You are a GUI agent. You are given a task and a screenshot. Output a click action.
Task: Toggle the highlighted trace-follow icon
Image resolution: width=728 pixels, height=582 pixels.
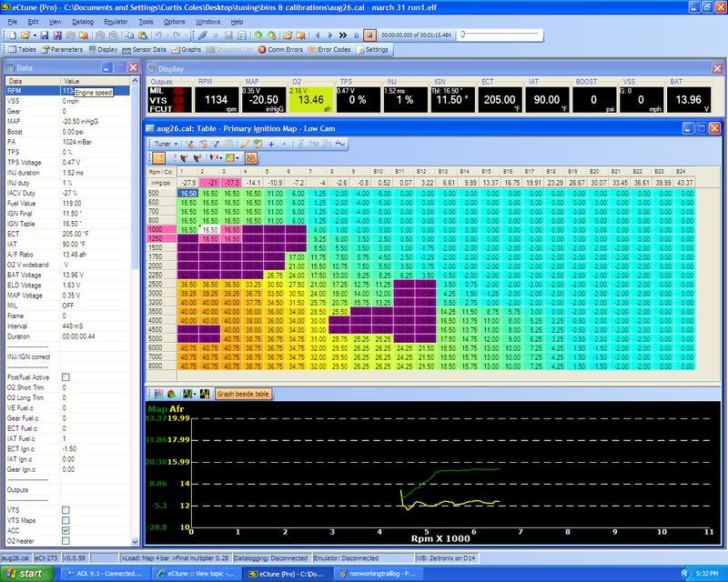(251, 158)
